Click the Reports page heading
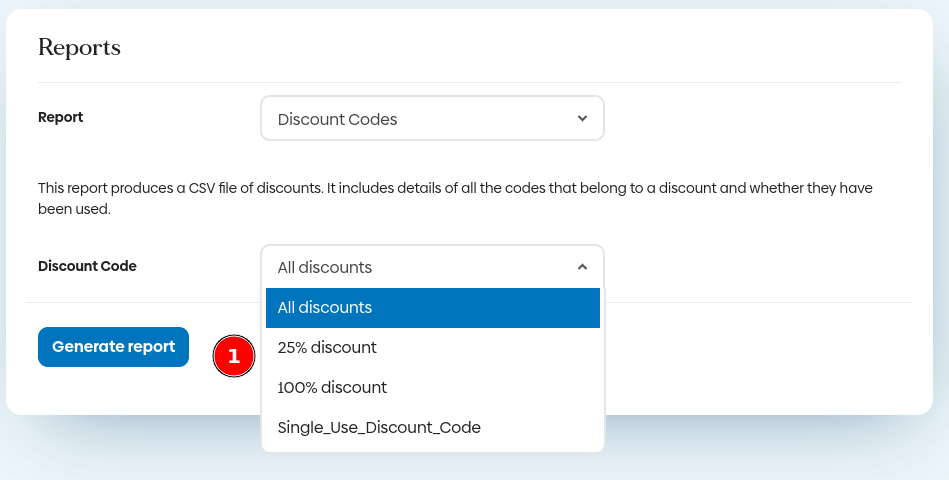 pos(79,47)
